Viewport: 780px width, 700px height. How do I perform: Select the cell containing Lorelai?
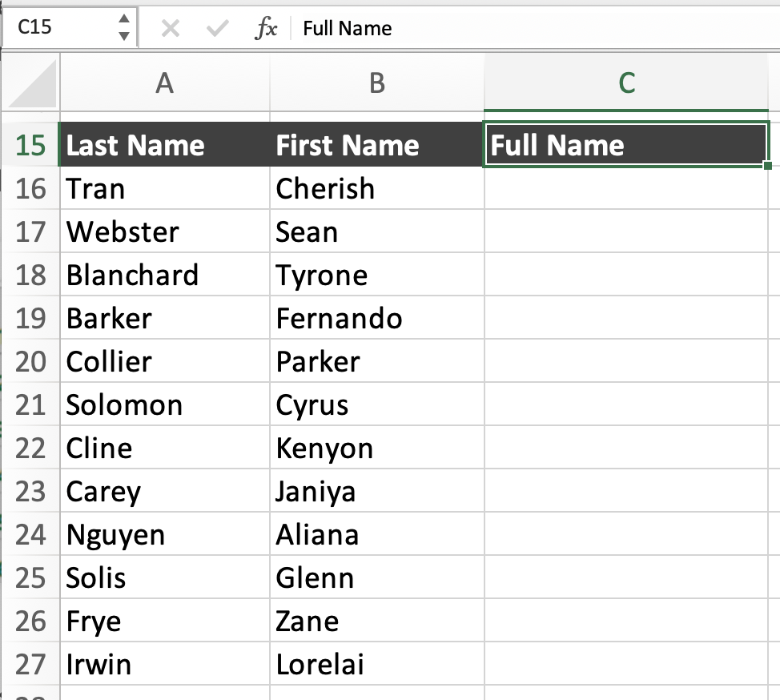tap(377, 665)
